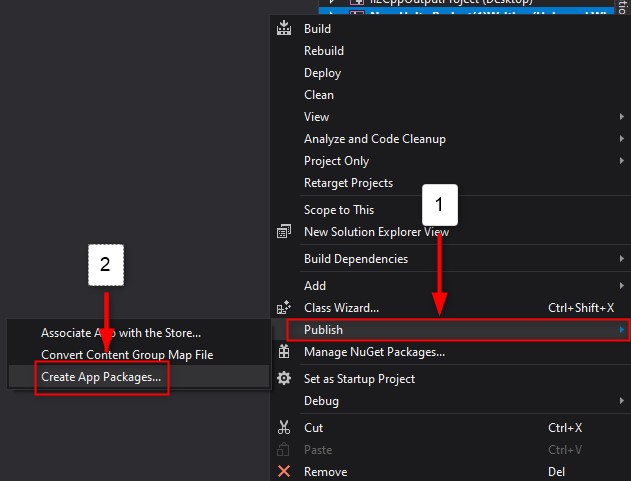The image size is (631, 481).
Task: Click the gear icon beside Set as Startup Project
Action: coord(284,378)
